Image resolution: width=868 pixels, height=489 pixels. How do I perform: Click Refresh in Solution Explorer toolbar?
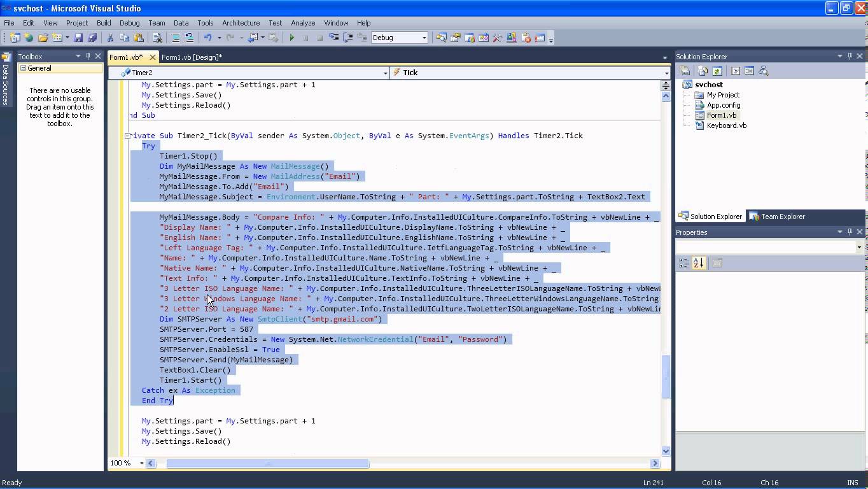pyautogui.click(x=717, y=71)
